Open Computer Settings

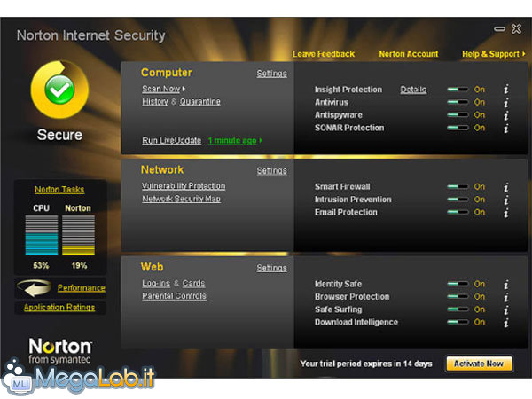pyautogui.click(x=272, y=74)
